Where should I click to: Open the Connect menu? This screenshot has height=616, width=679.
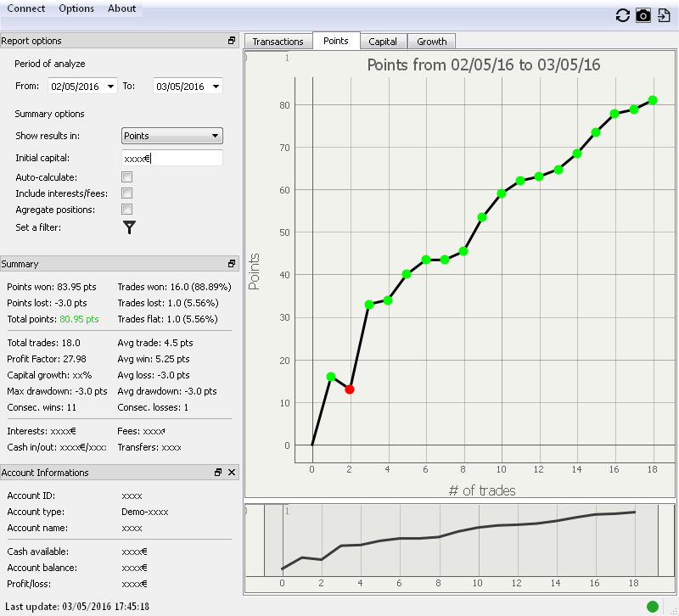click(26, 8)
